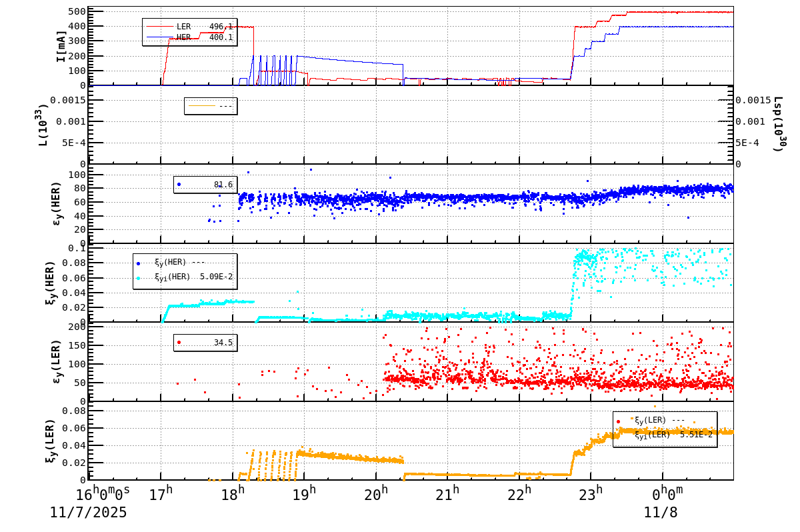Select the blue HER line marker in current legend
This screenshot has width=800, height=532.
click(x=160, y=37)
